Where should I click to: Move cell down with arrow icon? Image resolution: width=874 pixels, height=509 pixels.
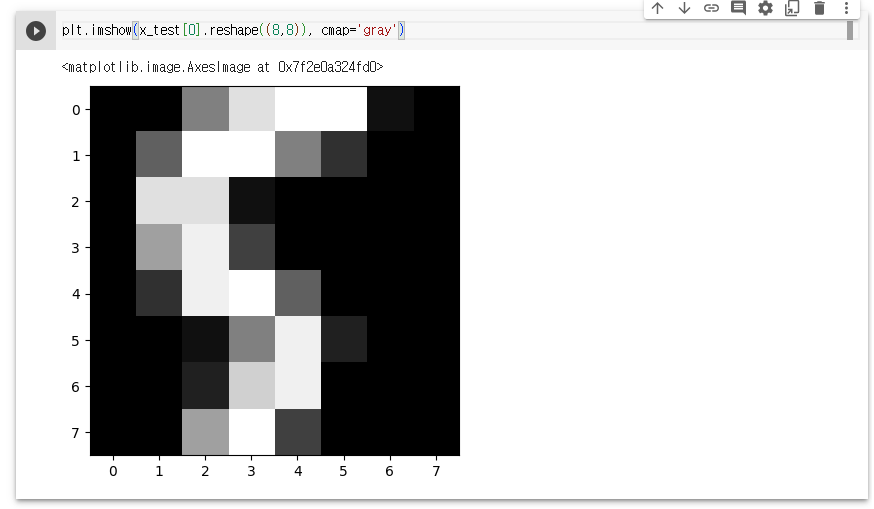(x=684, y=8)
